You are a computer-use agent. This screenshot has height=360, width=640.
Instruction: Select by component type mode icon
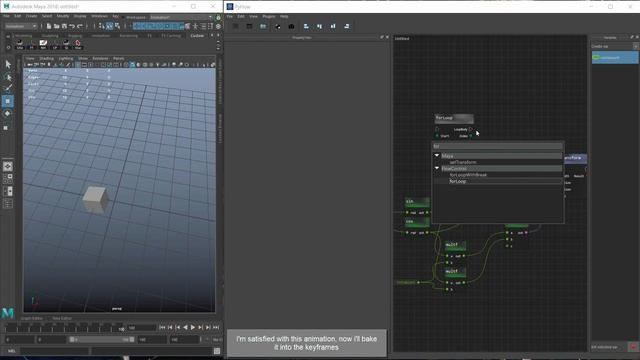(x=117, y=26)
